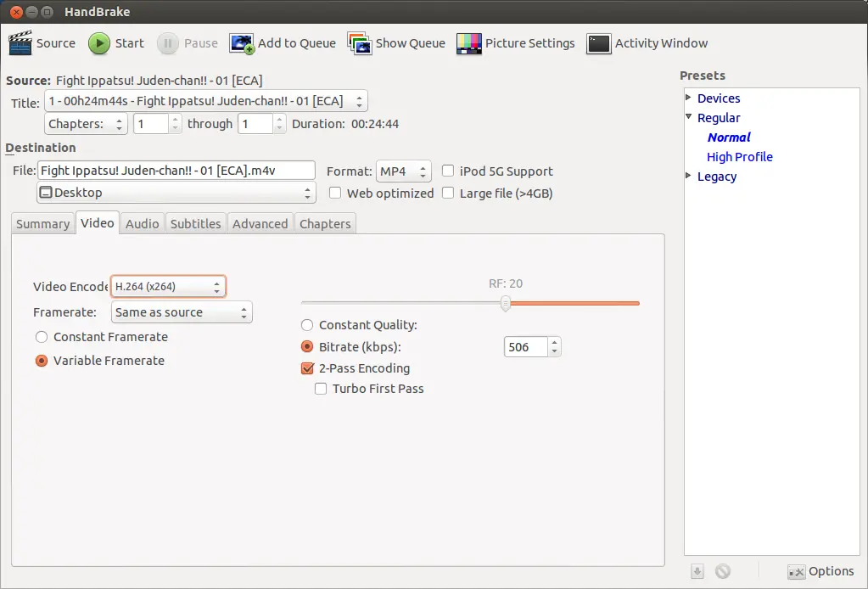Select Constant Framerate radio button
The height and width of the screenshot is (589, 868).
(42, 337)
